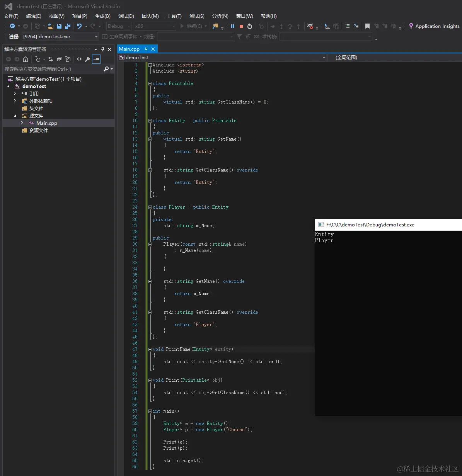Click the Restart debugging icon
462x476 pixels.
coord(250,26)
